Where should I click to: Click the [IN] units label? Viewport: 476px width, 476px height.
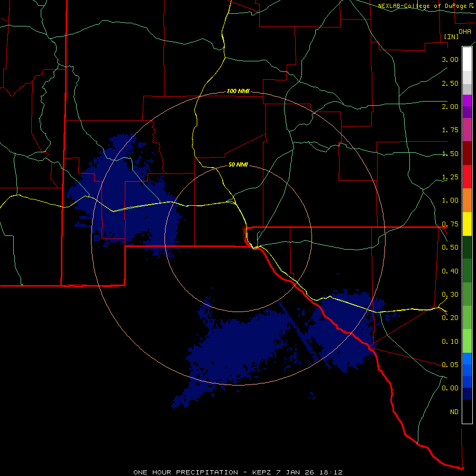pyautogui.click(x=451, y=36)
